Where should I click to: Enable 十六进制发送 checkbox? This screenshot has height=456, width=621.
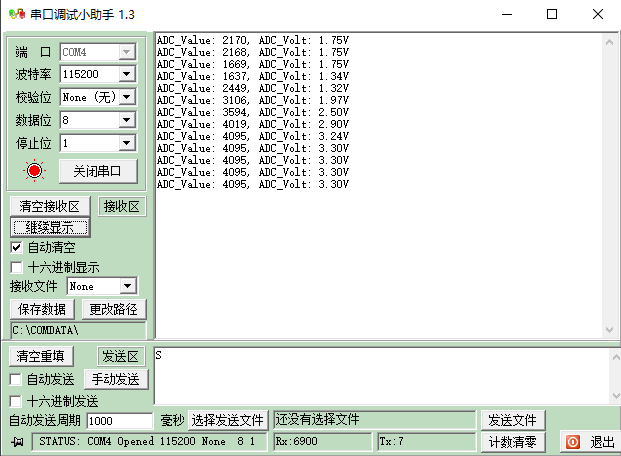(15, 401)
